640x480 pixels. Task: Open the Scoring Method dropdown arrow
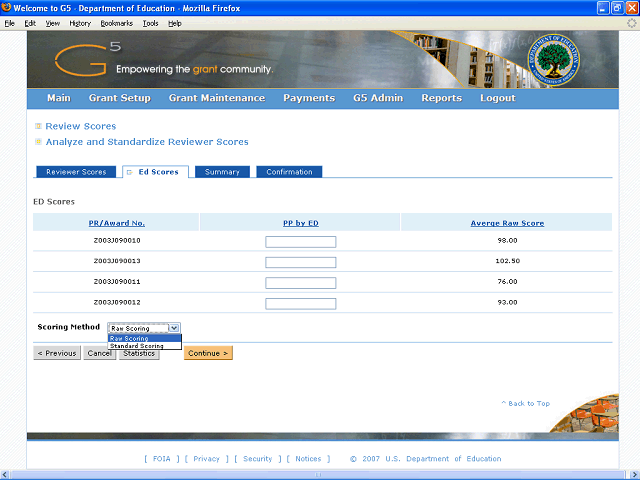click(x=174, y=328)
